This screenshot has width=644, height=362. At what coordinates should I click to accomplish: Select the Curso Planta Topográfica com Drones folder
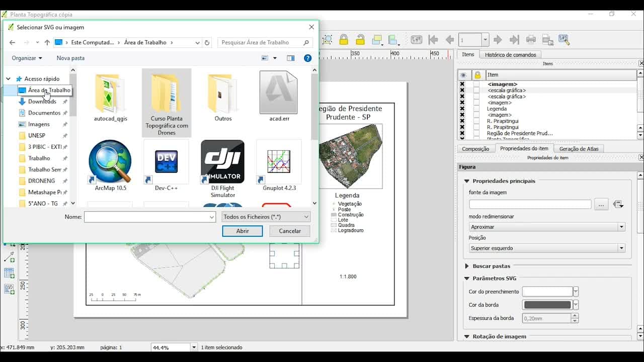coord(167,103)
